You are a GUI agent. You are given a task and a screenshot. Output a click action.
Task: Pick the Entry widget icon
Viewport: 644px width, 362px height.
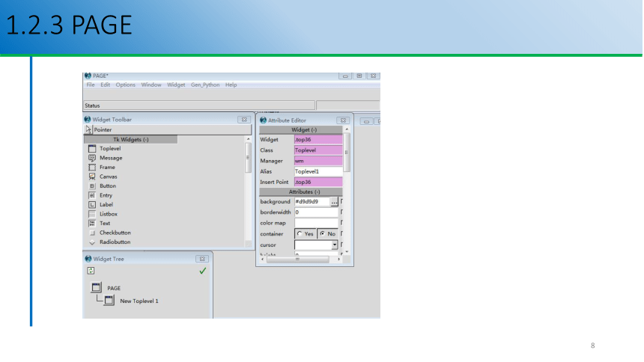(x=92, y=195)
